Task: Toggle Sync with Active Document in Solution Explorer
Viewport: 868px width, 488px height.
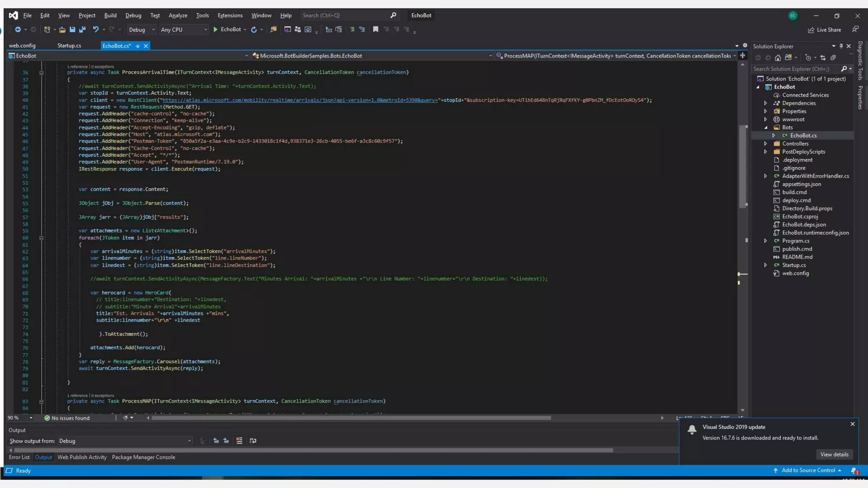Action: (x=823, y=58)
